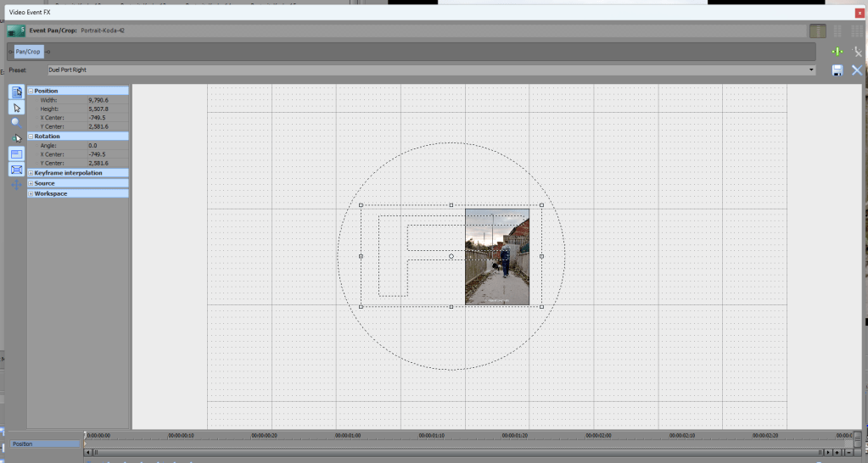Toggle Lock Aspect Ratio button
Image resolution: width=868 pixels, height=463 pixels.
pos(16,153)
